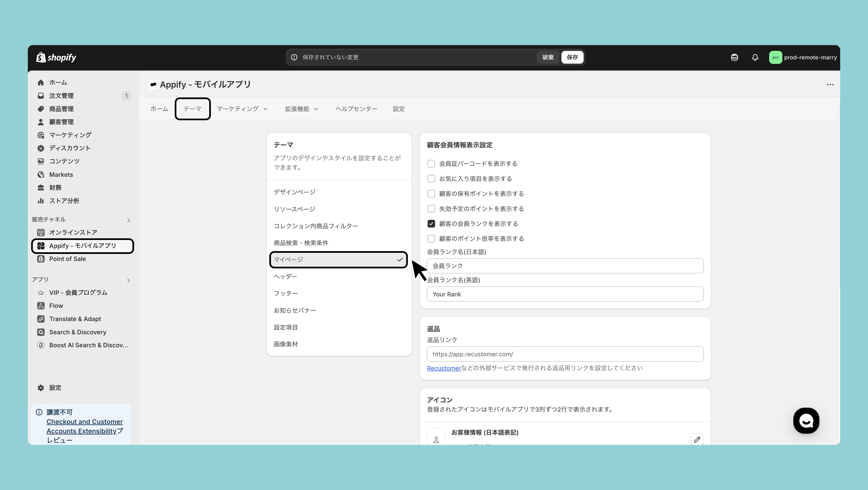Open 財務 finance bank icon
The image size is (868, 490).
click(x=41, y=187)
